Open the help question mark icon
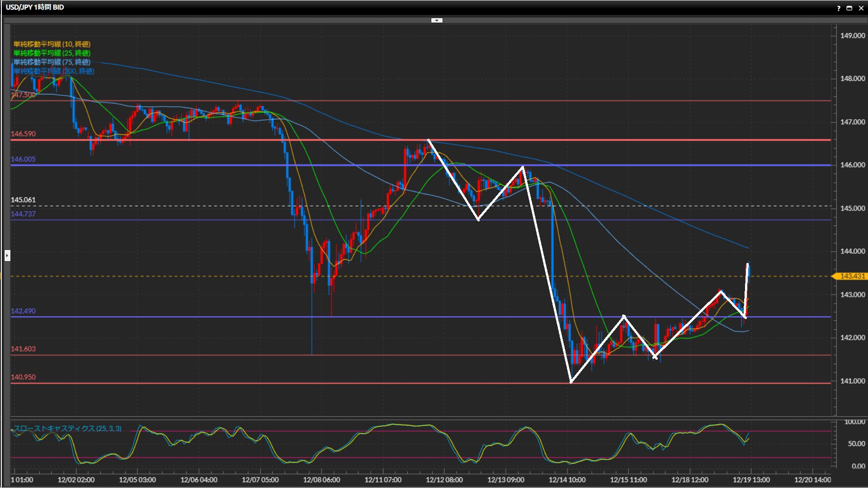Viewport: 868px width, 488px height. [839, 8]
